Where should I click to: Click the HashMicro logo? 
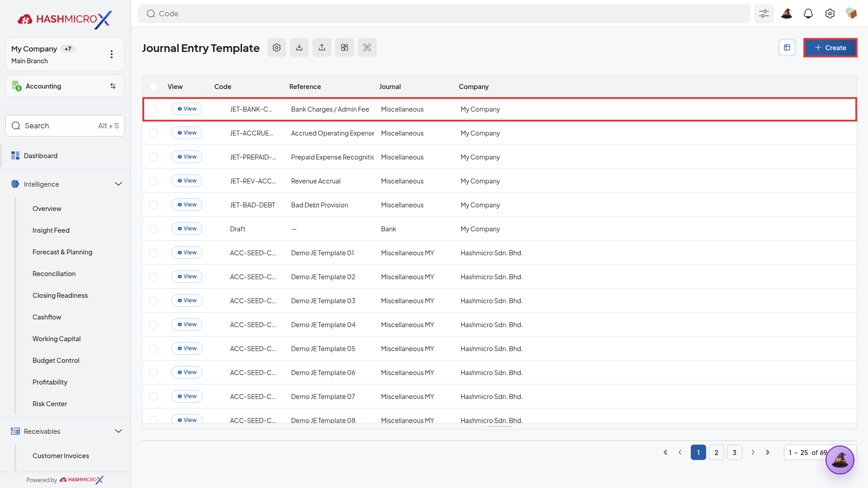pos(65,19)
